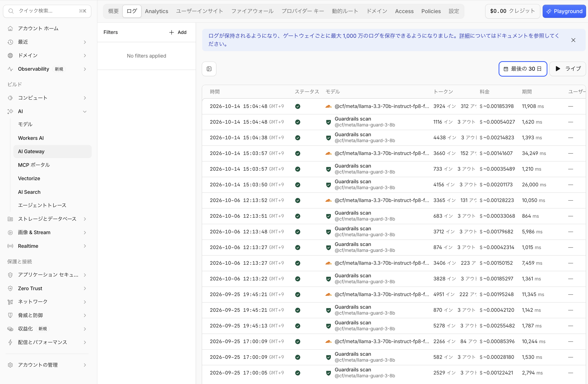Viewport: 588px width, 384px height.
Task: Click the globe icon beside ドメイン
Action: coord(10,56)
